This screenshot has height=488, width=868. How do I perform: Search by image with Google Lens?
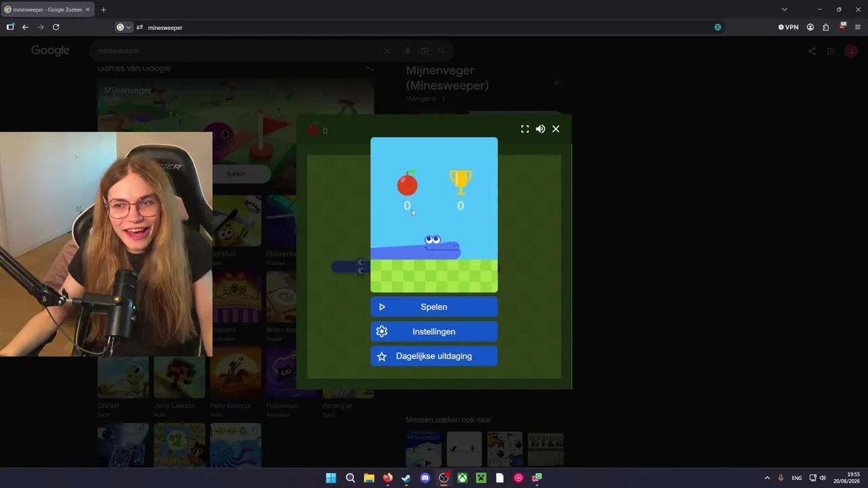425,51
